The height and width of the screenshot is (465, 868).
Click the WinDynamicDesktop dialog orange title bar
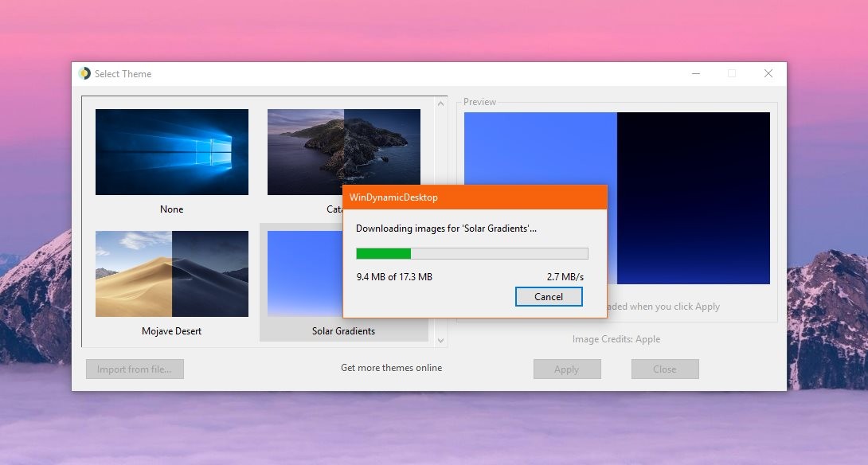pyautogui.click(x=475, y=197)
